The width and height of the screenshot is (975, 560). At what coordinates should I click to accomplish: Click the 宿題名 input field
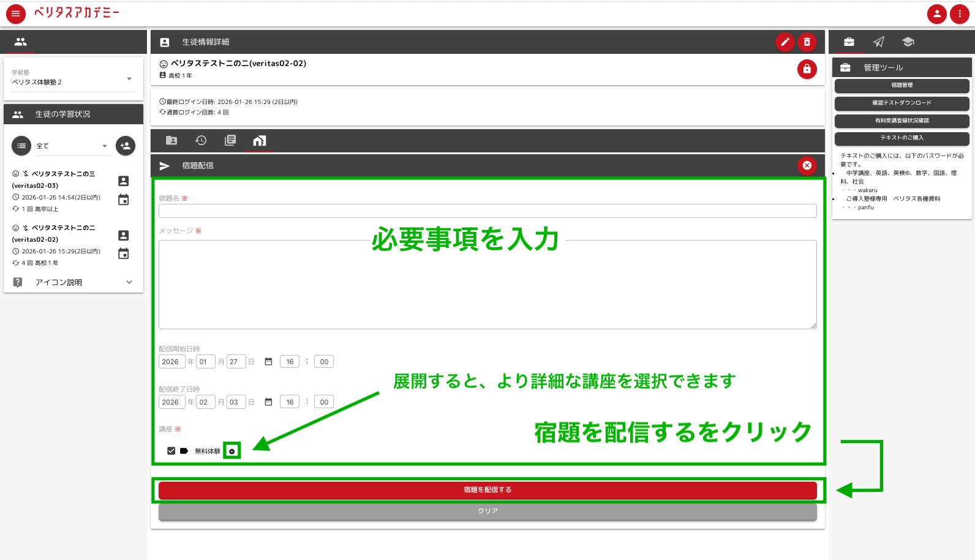(487, 211)
